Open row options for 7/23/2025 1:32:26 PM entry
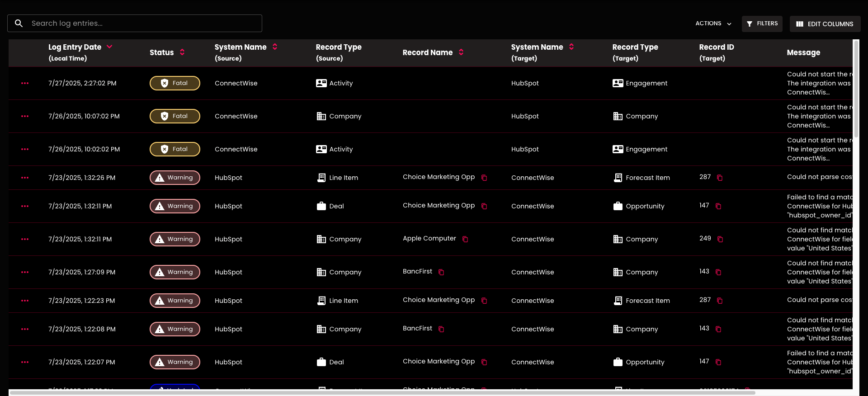This screenshot has width=868, height=396. tap(25, 178)
